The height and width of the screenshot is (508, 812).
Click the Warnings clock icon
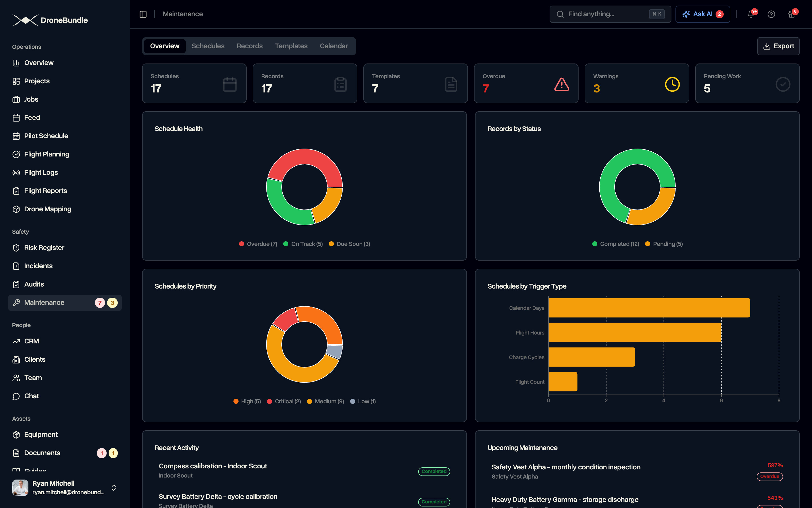(x=672, y=84)
